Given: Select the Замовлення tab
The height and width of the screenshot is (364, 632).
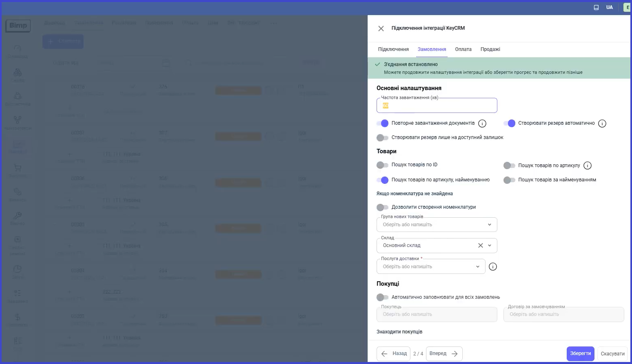Looking at the screenshot, I should (432, 49).
